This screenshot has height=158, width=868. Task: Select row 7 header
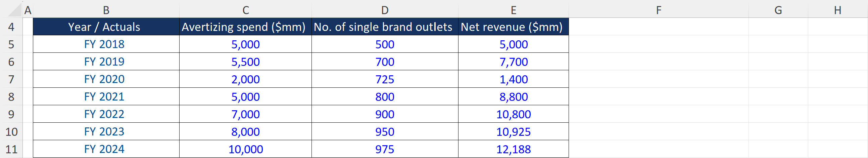click(11, 79)
